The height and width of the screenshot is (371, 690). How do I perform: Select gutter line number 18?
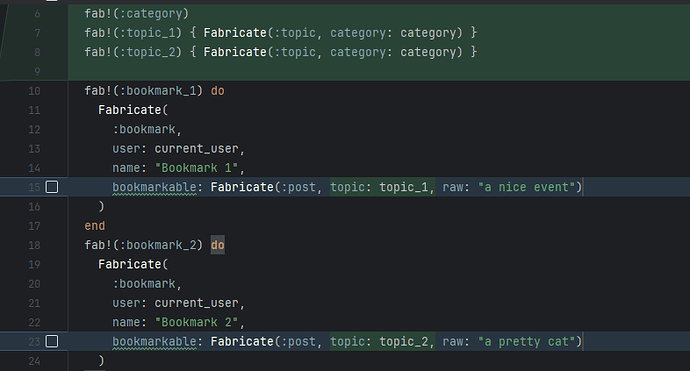click(x=34, y=245)
